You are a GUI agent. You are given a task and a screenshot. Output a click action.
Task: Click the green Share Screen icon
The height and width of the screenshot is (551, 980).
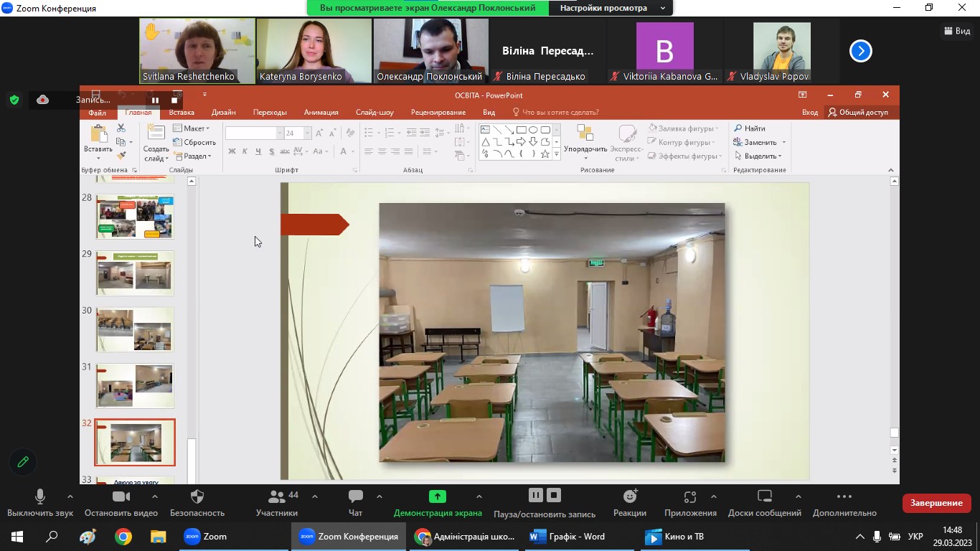(437, 496)
